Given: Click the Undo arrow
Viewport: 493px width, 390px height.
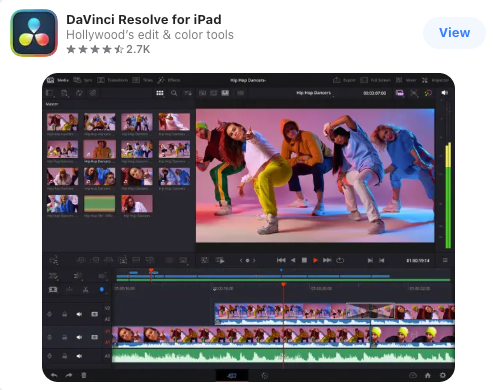Looking at the screenshot, I should (54, 375).
